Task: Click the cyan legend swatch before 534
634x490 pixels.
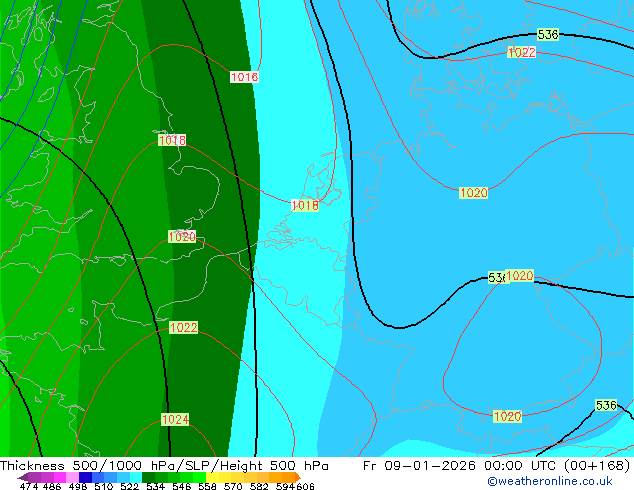Action: pos(136,477)
